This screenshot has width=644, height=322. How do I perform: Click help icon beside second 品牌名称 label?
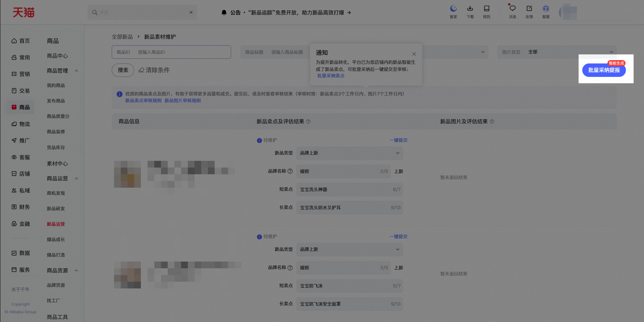click(x=290, y=268)
